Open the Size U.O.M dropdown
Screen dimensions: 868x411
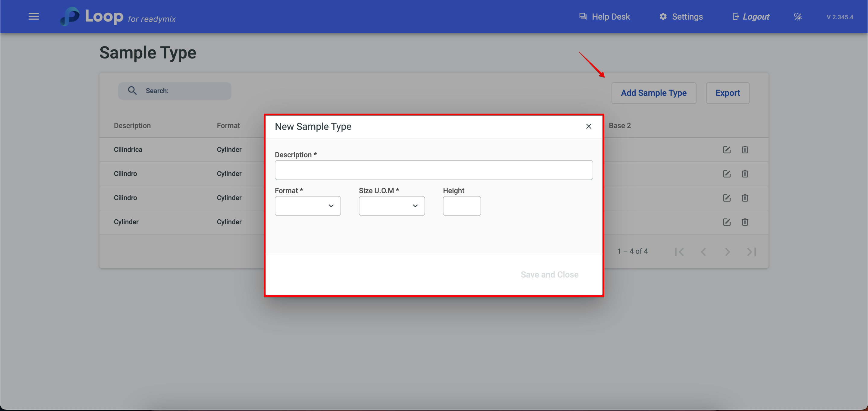pos(392,206)
